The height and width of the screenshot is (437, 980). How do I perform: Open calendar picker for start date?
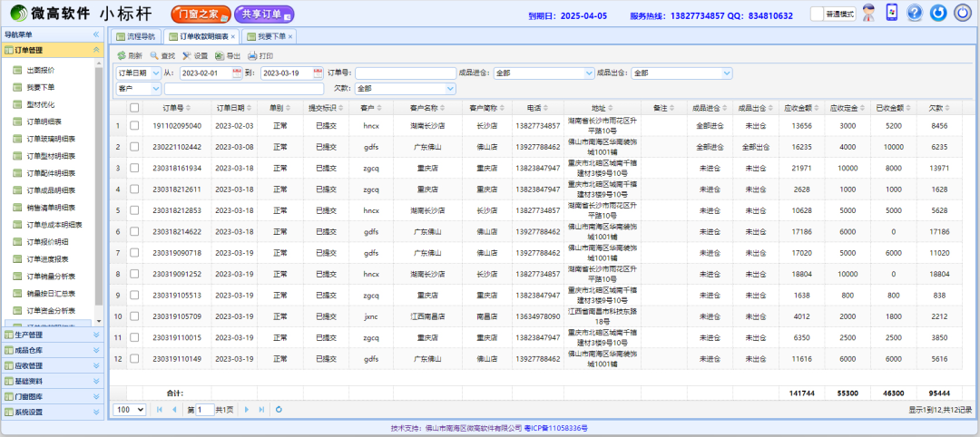(238, 73)
